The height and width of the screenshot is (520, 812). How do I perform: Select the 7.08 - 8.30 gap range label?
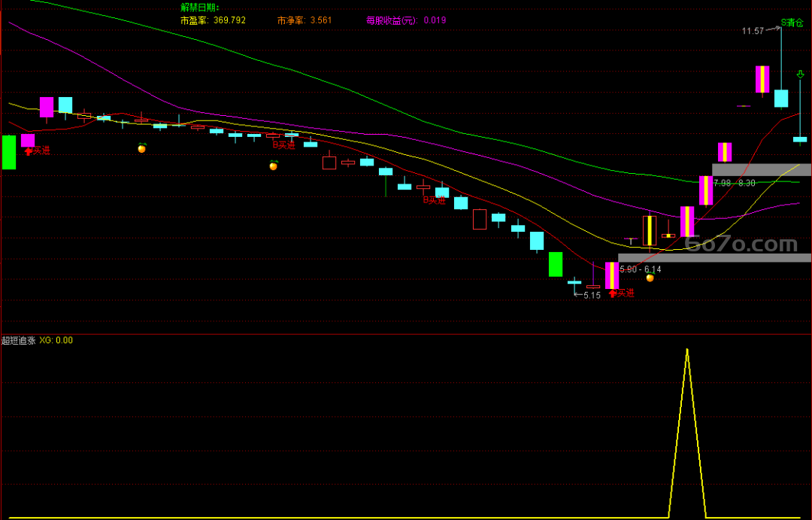735,183
